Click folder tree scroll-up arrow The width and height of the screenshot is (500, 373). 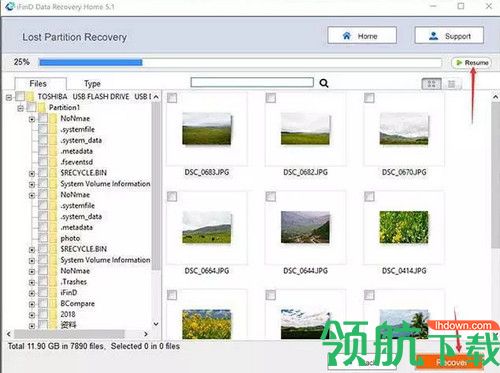click(156, 97)
